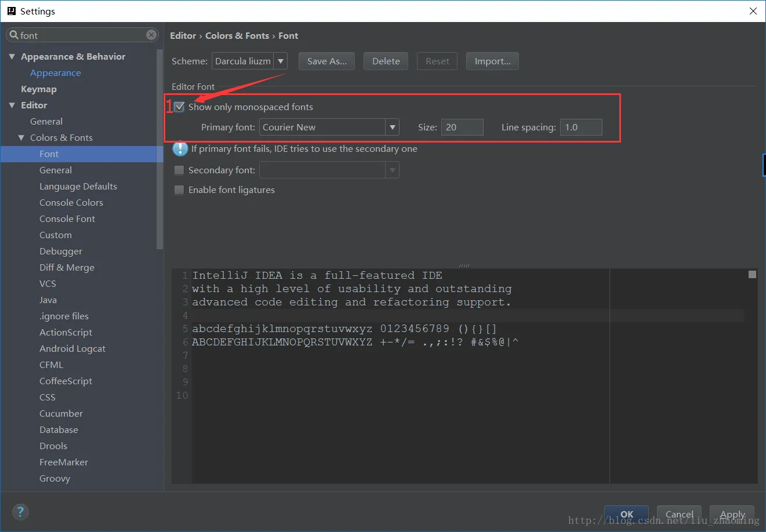Screen dimensions: 766x532
Task: Enable the Secondary font checkbox
Action: click(x=179, y=170)
